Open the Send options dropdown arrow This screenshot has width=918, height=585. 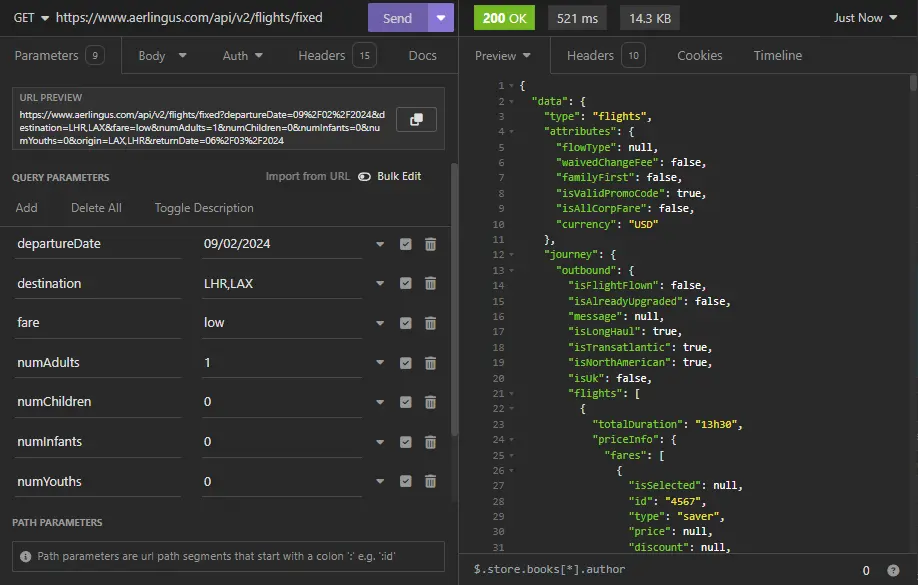tap(441, 18)
